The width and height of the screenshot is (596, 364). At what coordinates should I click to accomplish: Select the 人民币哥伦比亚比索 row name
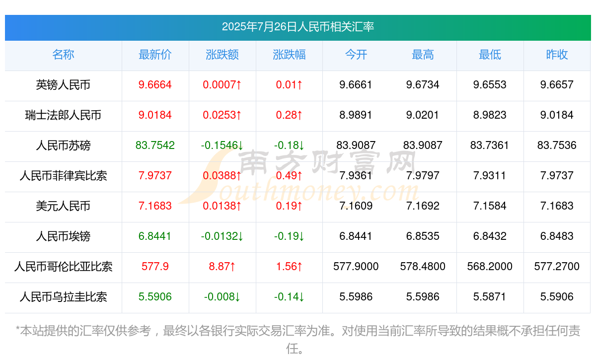[x=63, y=267]
